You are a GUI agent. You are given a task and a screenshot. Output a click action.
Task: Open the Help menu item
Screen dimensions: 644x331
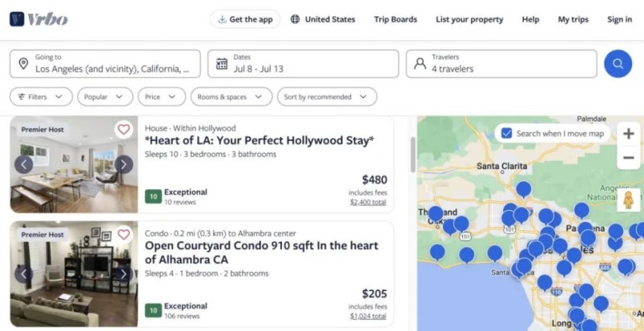tap(530, 19)
